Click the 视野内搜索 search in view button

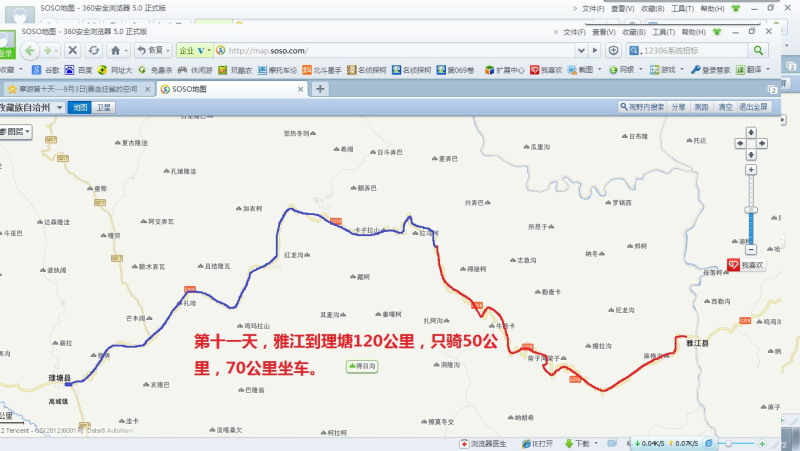[x=642, y=106]
